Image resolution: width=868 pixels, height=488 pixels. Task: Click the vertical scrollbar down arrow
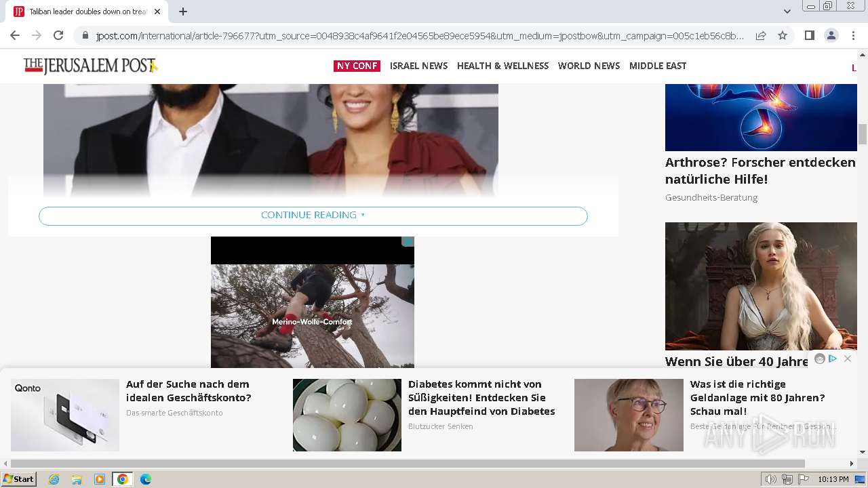click(x=863, y=452)
